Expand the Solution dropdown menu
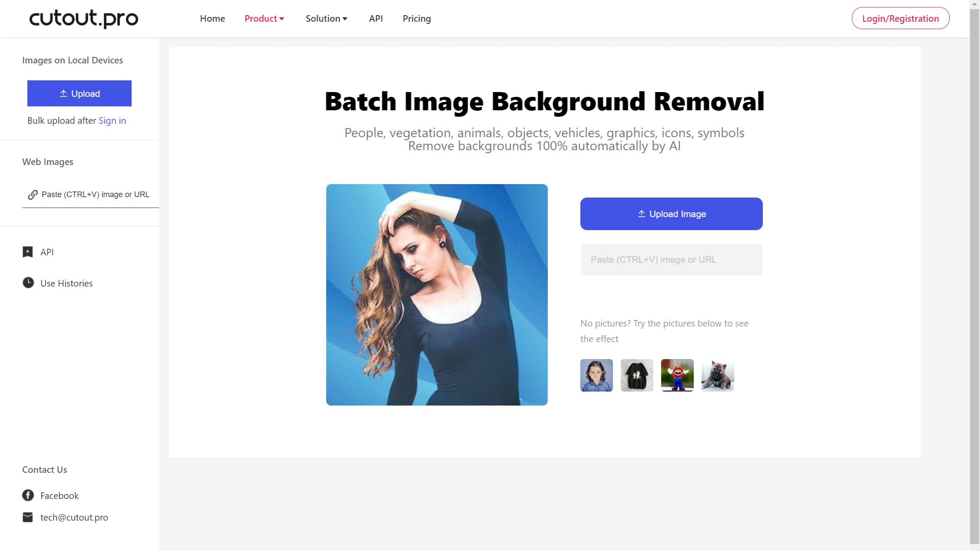The width and height of the screenshot is (980, 551). pos(326,18)
